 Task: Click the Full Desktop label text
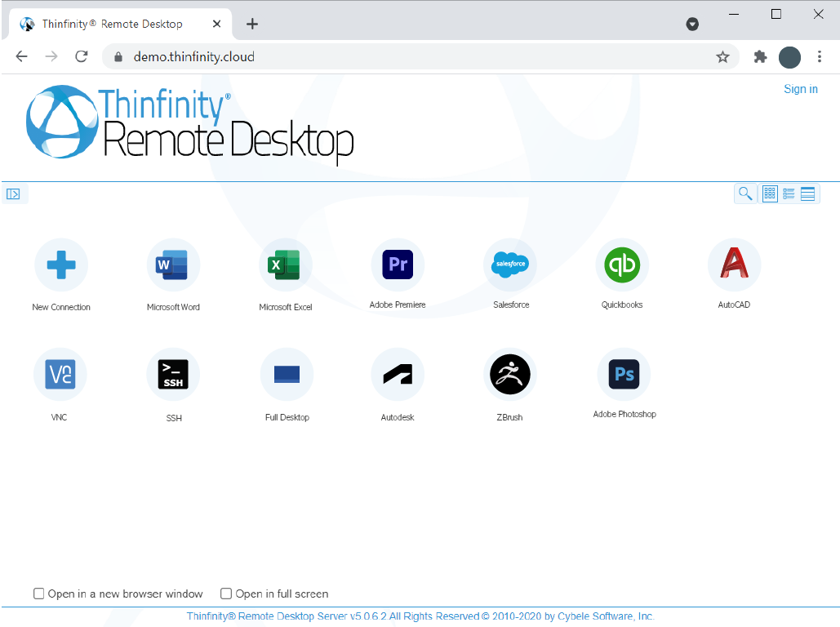(287, 417)
